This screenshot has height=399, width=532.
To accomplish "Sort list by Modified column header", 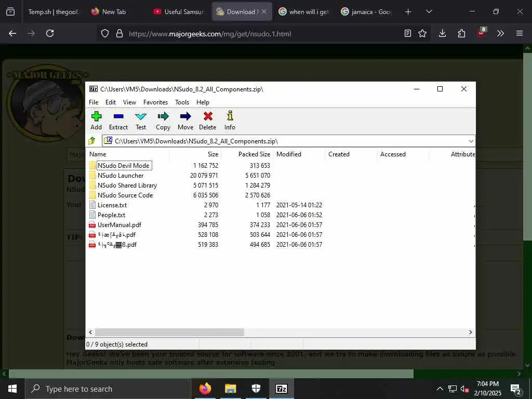I will coord(299,154).
